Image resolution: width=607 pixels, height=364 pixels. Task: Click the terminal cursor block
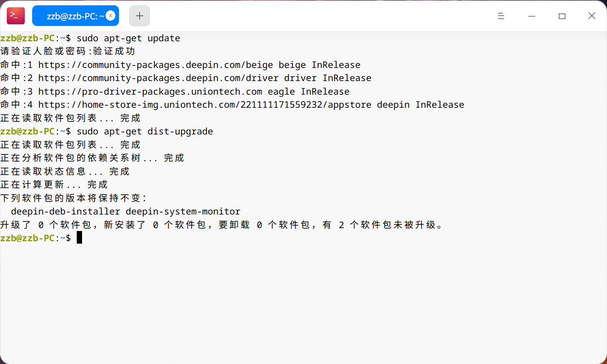click(x=79, y=238)
